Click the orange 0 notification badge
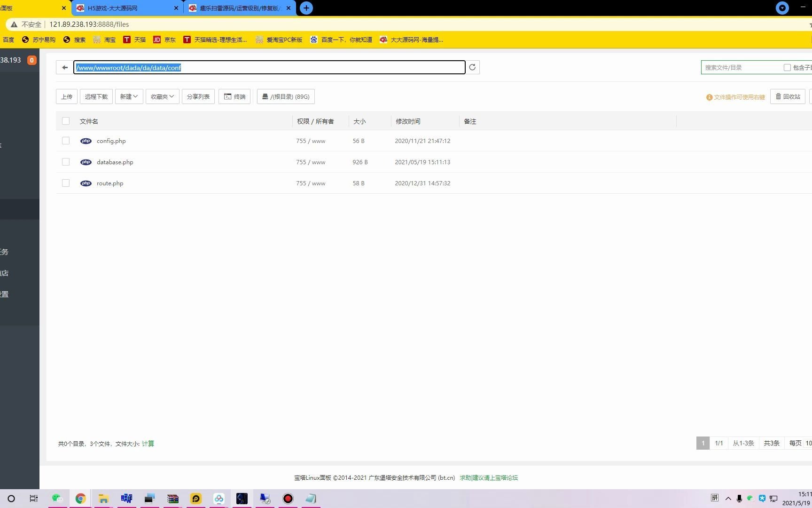812x508 pixels. (31, 60)
